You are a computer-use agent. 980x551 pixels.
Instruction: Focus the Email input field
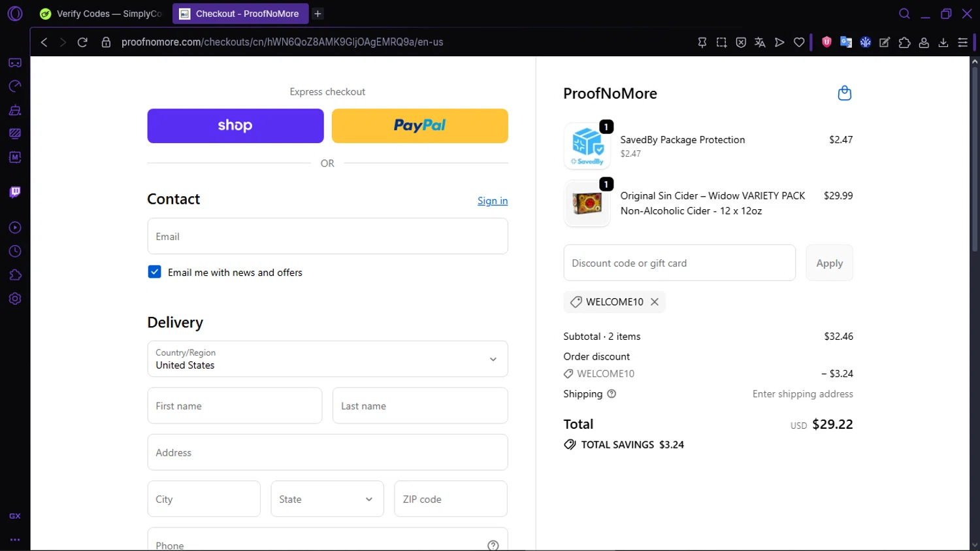point(327,236)
